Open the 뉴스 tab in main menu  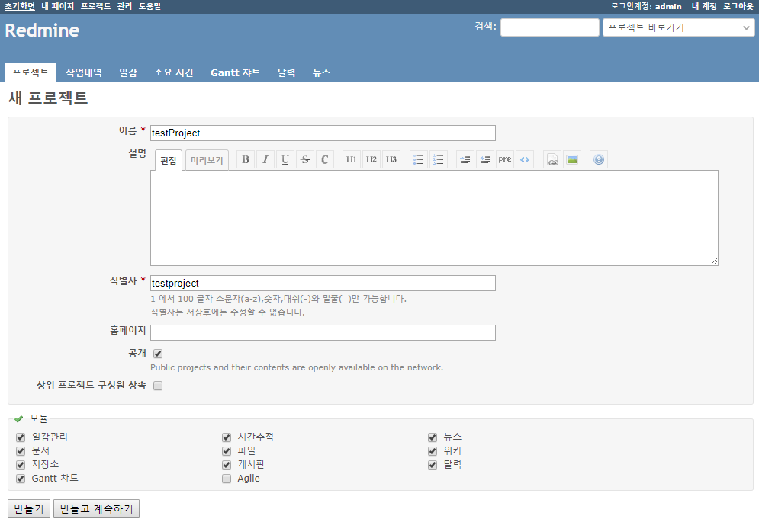tap(321, 72)
